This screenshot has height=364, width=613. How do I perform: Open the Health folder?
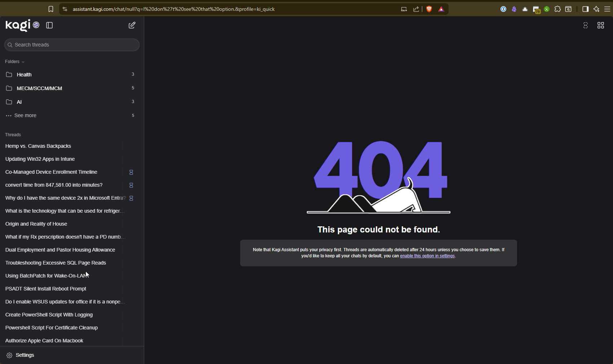point(72,75)
